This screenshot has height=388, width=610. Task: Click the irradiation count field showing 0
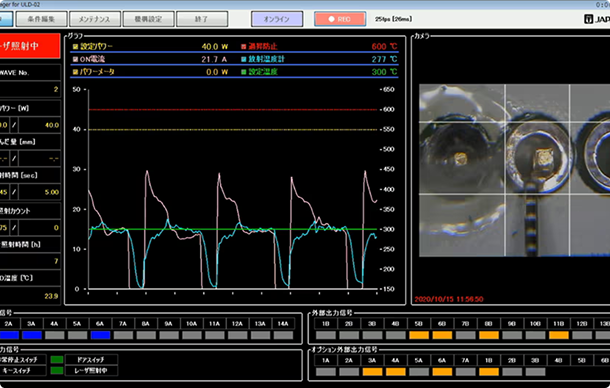tap(40, 228)
